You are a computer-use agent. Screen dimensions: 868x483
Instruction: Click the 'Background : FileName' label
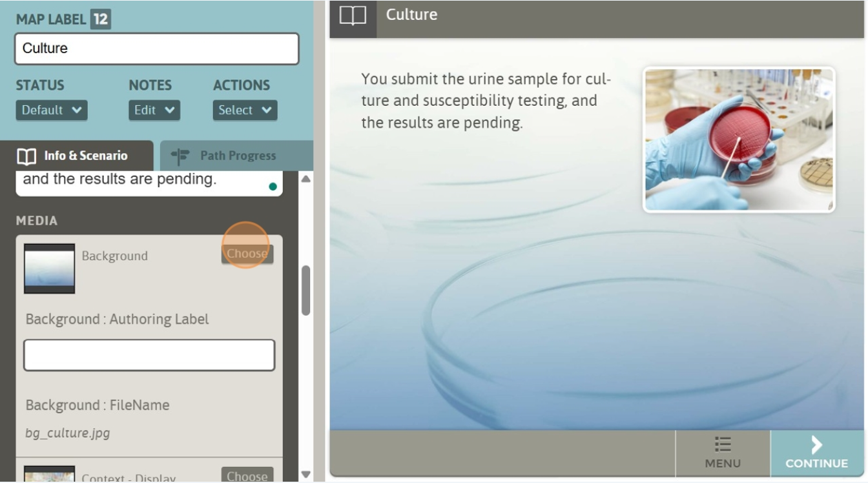[98, 405]
